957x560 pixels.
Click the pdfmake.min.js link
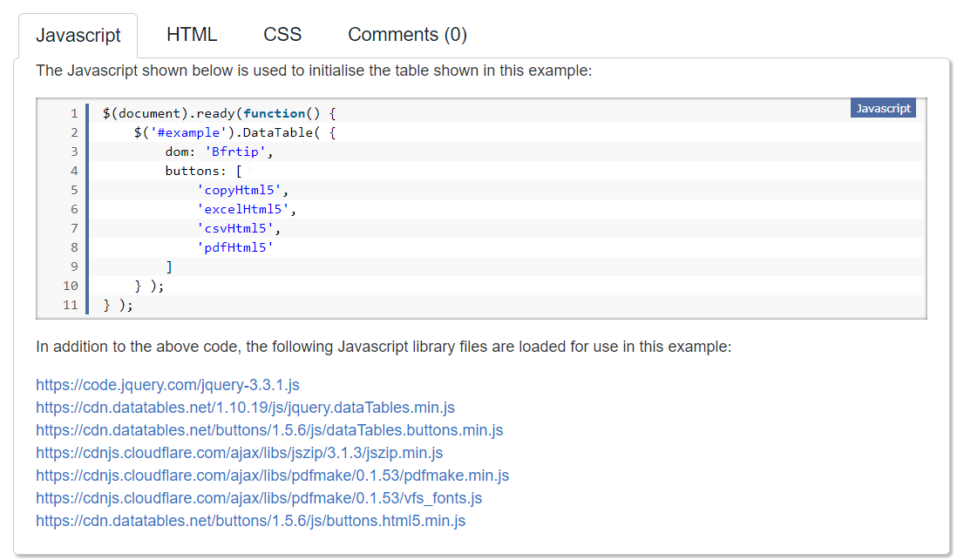272,475
